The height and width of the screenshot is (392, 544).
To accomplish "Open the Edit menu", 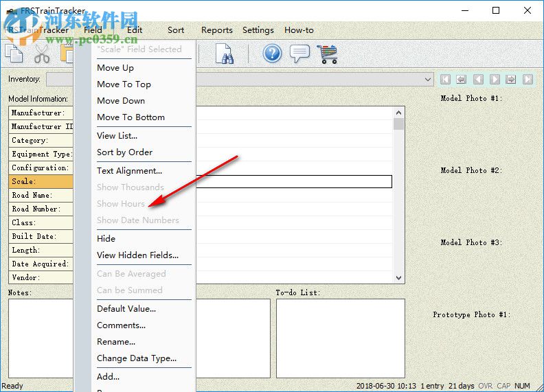I will tap(135, 30).
